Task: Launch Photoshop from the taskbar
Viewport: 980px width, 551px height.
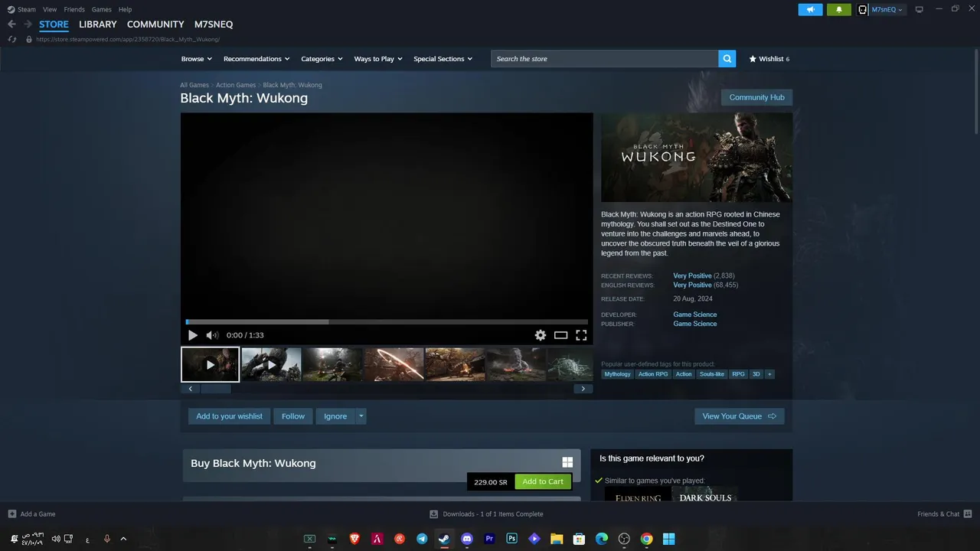Action: pyautogui.click(x=511, y=539)
